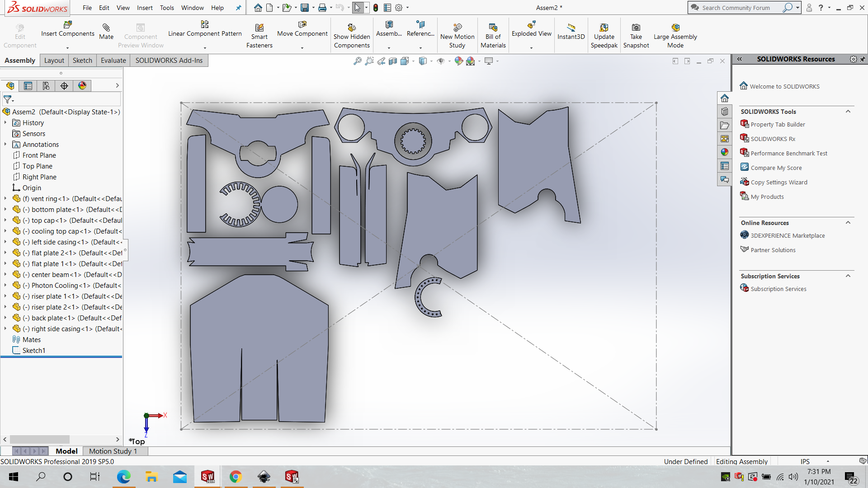Expand the bottom plate<1> component
Image resolution: width=868 pixels, height=488 pixels.
click(x=5, y=210)
